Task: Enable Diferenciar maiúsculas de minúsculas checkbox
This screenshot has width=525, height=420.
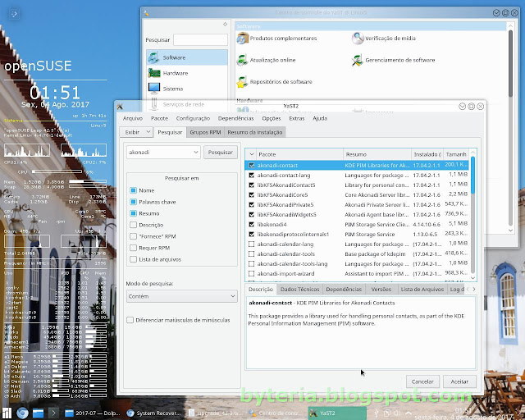Action: [x=130, y=320]
